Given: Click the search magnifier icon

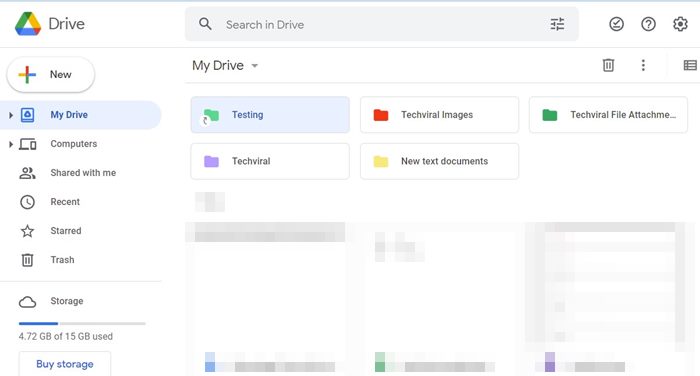Looking at the screenshot, I should tap(205, 24).
